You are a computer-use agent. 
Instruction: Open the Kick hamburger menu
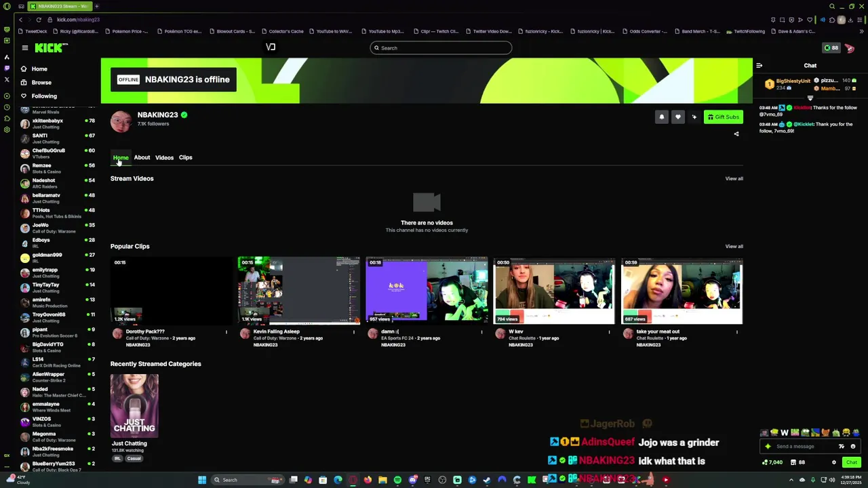point(24,47)
